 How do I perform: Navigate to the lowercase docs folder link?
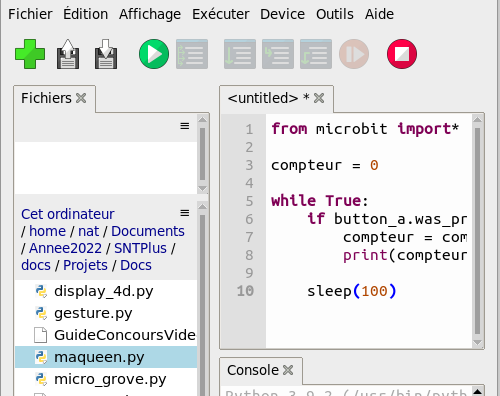coord(36,265)
